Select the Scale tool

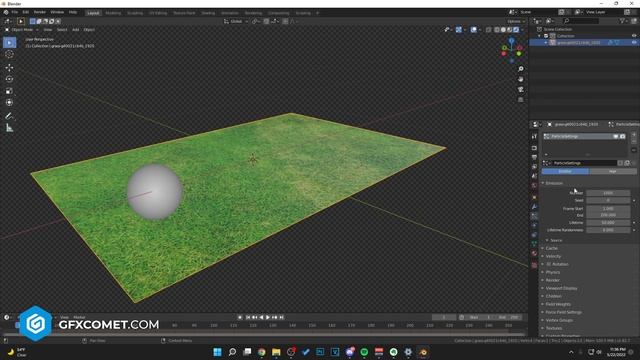click(x=9, y=91)
